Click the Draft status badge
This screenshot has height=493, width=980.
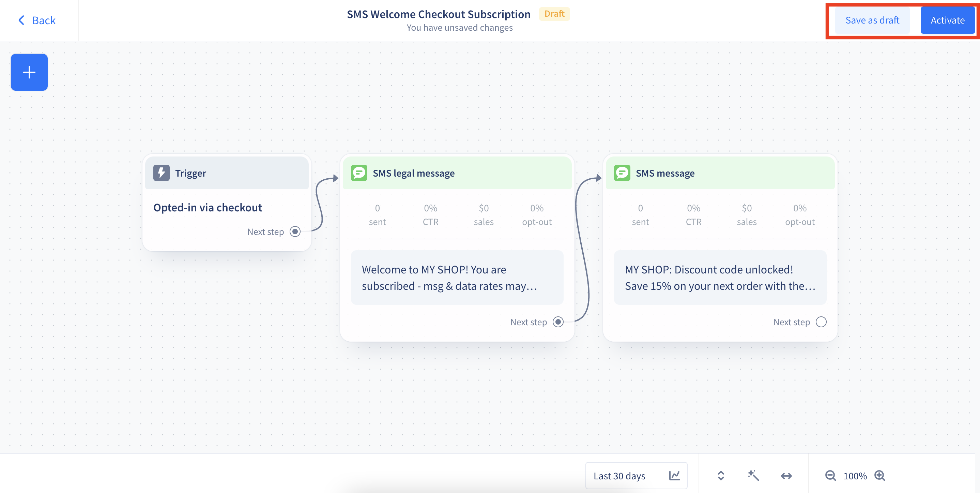[x=554, y=14]
